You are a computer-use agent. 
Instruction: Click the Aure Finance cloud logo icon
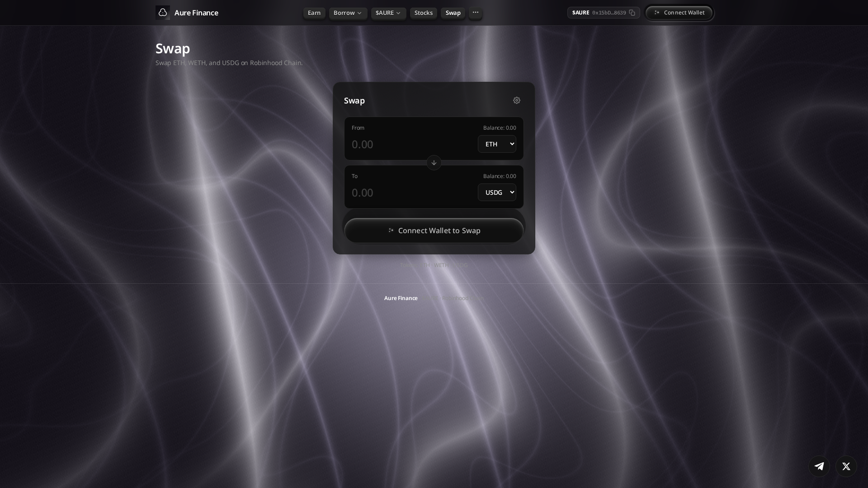click(x=163, y=13)
